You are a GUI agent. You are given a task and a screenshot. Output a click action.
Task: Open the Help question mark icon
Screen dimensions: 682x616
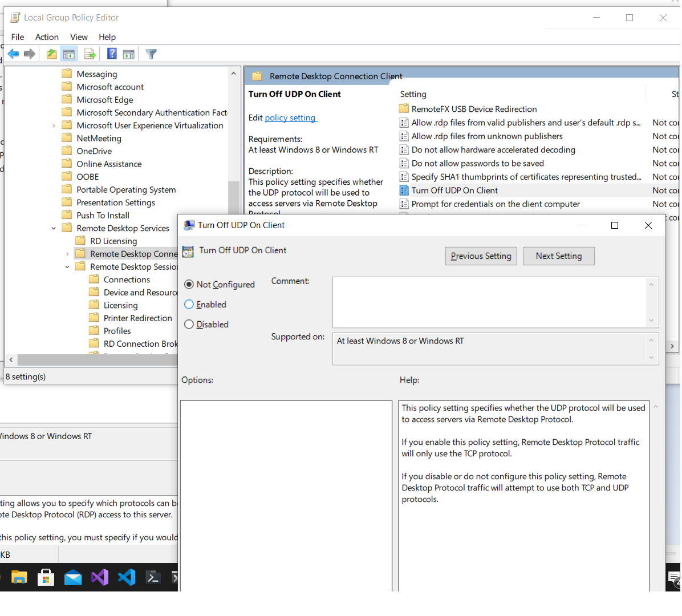point(112,54)
